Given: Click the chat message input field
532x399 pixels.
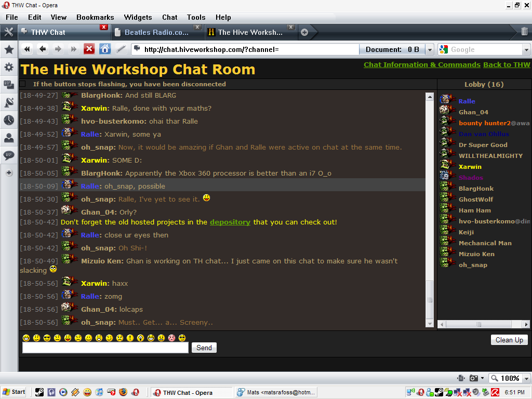Looking at the screenshot, I should 105,348.
